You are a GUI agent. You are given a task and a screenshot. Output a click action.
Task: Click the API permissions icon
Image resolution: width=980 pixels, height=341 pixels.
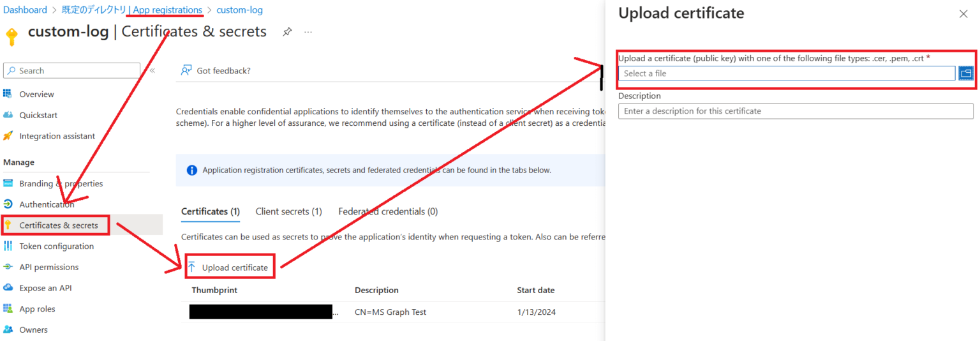coord(8,267)
